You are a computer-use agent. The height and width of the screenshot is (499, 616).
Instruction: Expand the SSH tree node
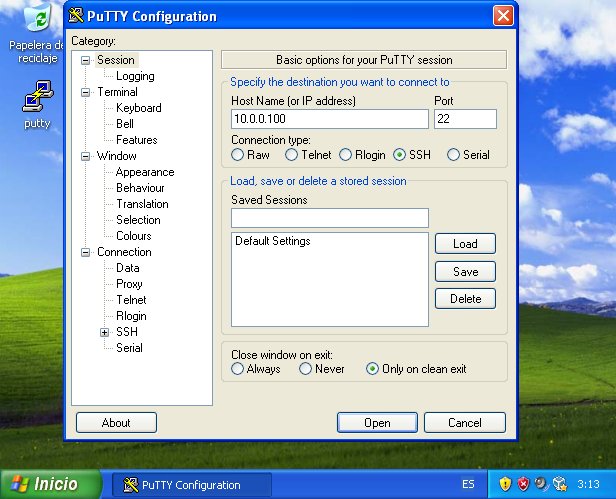pos(104,332)
